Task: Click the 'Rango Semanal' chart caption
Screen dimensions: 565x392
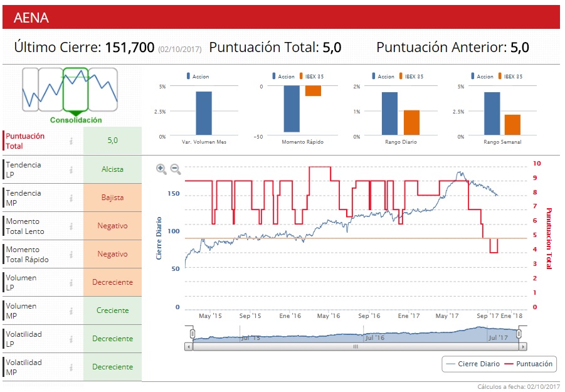Action: pyautogui.click(x=502, y=142)
